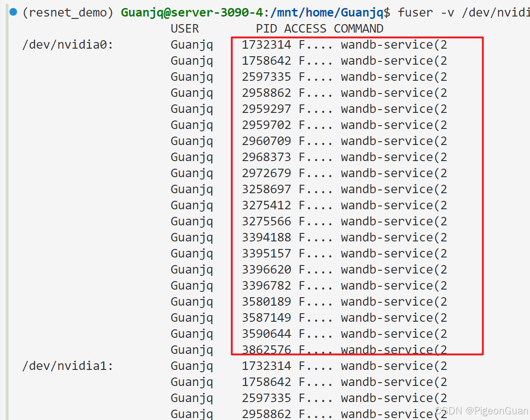
Task: Click PID 1732314 under /dev/nvidia1
Action: point(266,366)
